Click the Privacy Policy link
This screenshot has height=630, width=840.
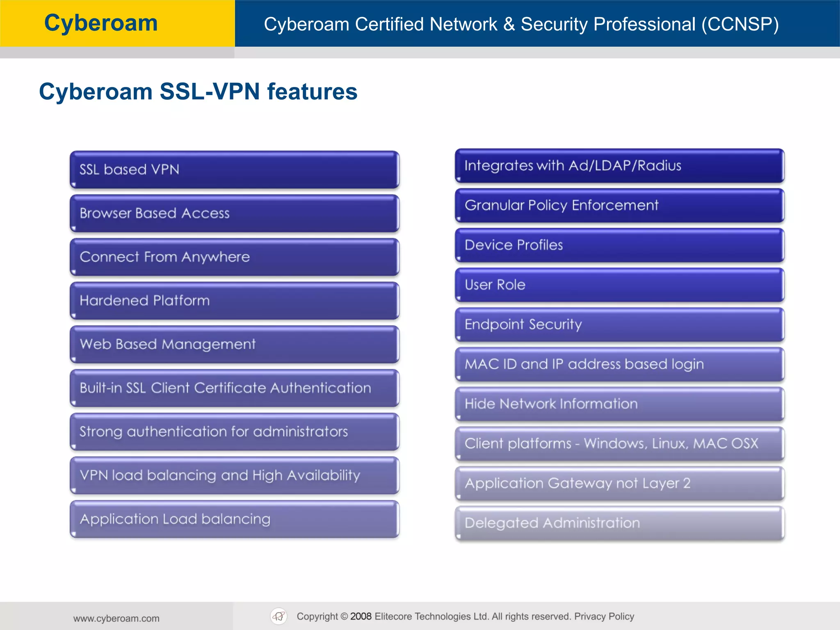pyautogui.click(x=604, y=616)
